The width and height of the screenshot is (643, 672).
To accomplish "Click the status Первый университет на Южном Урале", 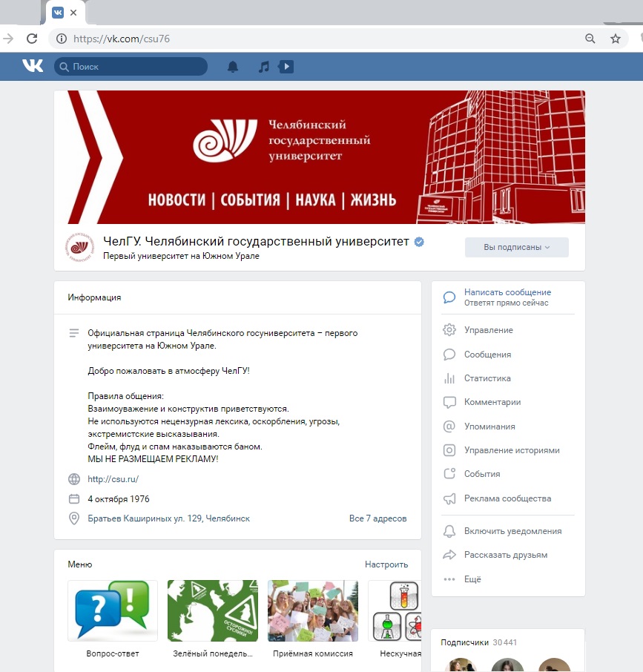I will 181,256.
